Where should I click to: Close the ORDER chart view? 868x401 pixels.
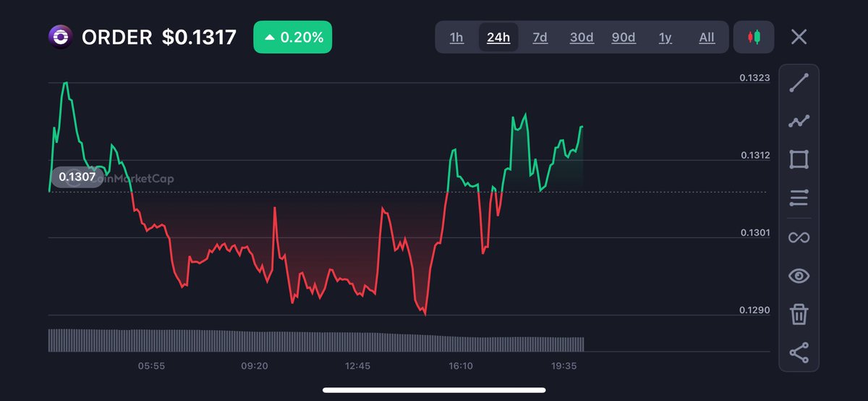click(x=799, y=37)
